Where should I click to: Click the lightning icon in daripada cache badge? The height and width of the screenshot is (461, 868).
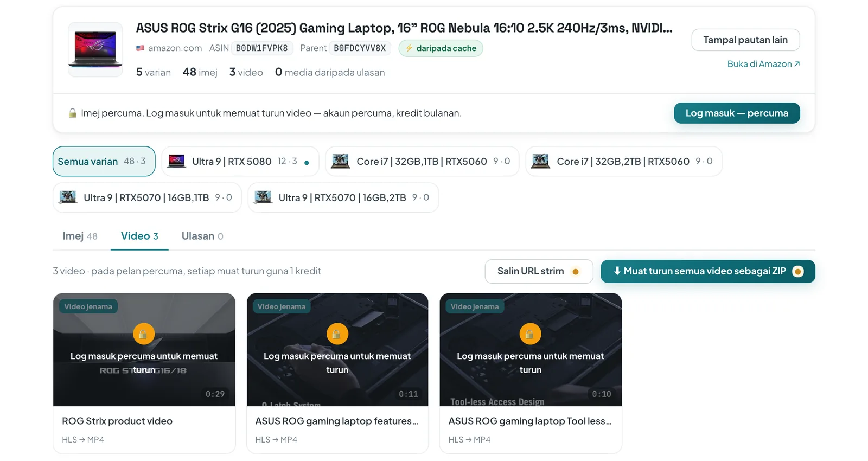(x=409, y=48)
